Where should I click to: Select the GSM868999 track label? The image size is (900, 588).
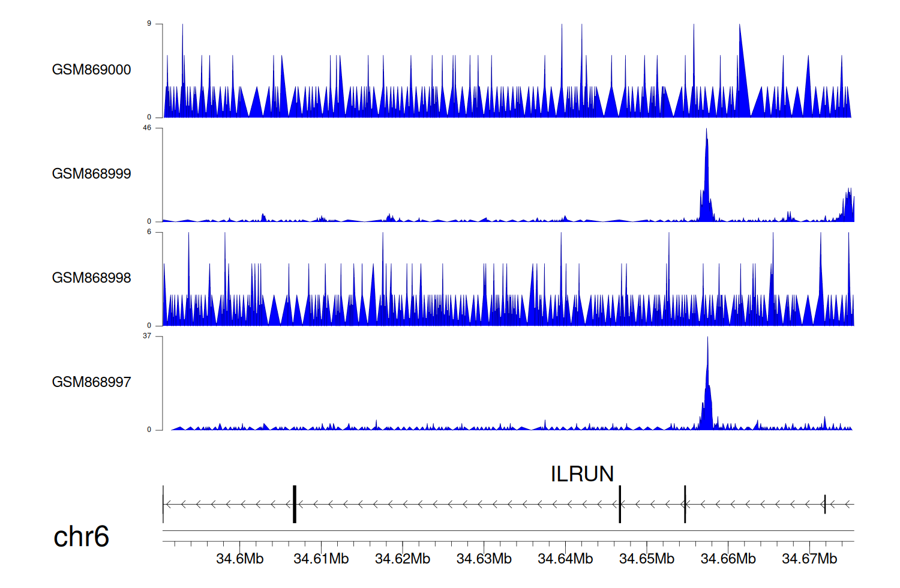(91, 174)
